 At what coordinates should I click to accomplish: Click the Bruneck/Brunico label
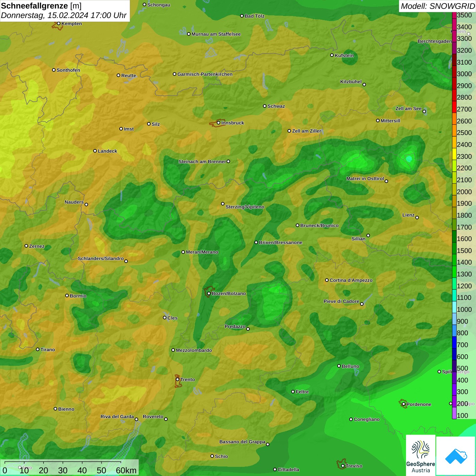coord(319,225)
